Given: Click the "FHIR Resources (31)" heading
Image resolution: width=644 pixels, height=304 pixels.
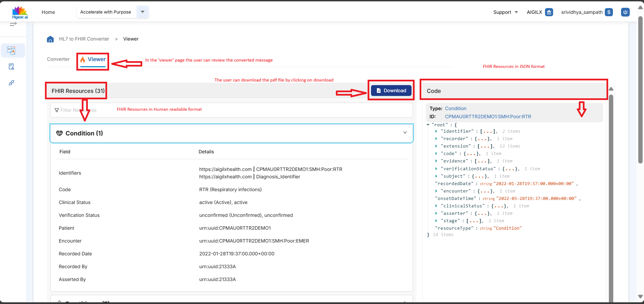Looking at the screenshot, I should [x=78, y=91].
